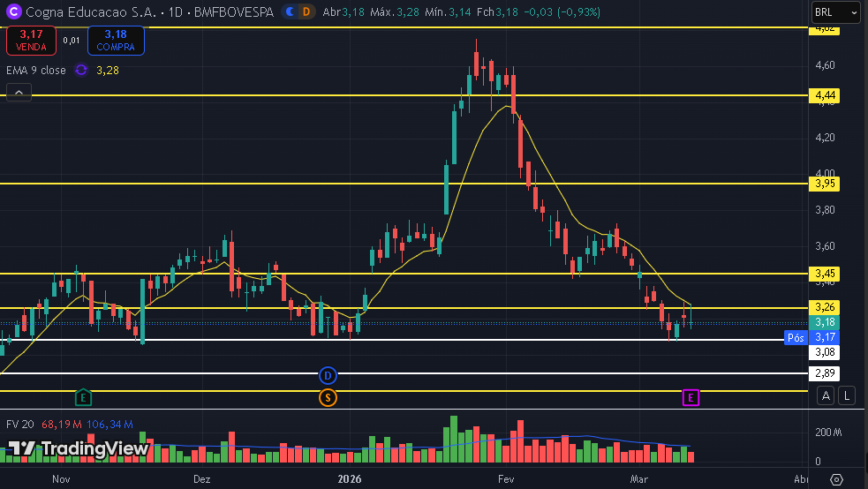Click the 3,17 blue post-market price label
The image size is (868, 489).
(x=824, y=337)
